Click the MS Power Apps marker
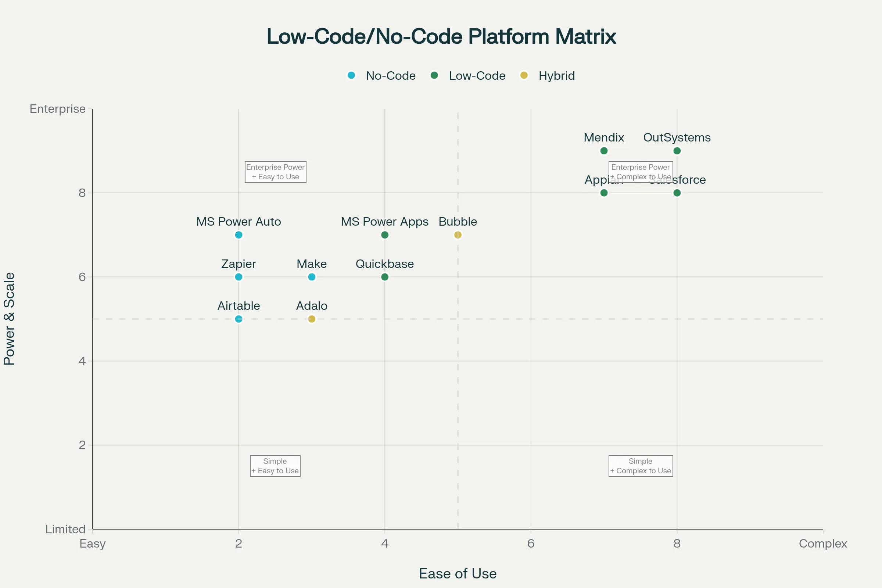The image size is (882, 588). (384, 235)
